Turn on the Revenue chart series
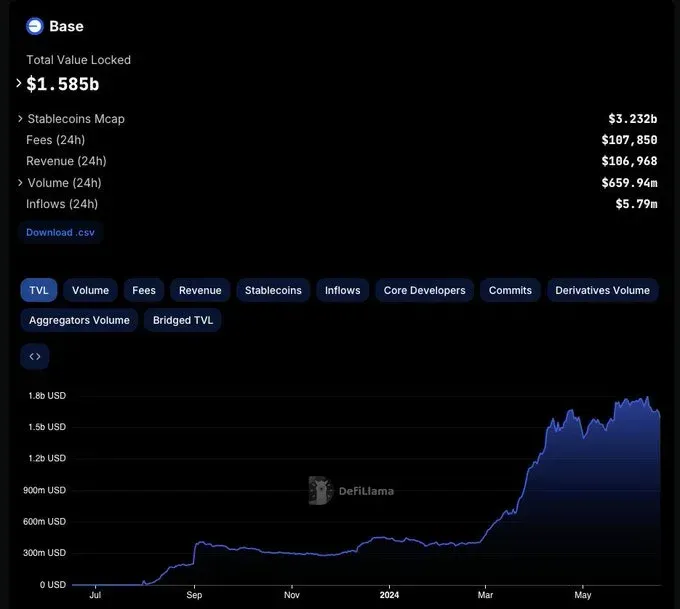Image resolution: width=680 pixels, height=609 pixels. click(x=200, y=290)
